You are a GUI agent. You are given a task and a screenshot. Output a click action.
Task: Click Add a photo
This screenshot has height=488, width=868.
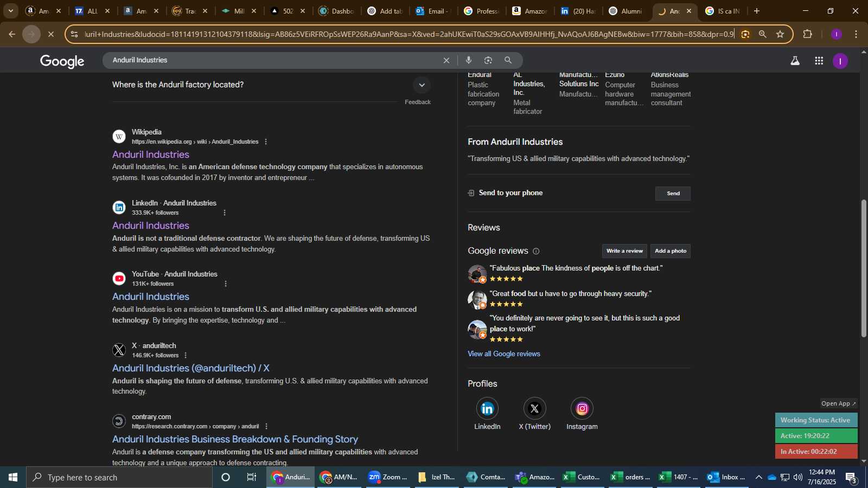[671, 251]
